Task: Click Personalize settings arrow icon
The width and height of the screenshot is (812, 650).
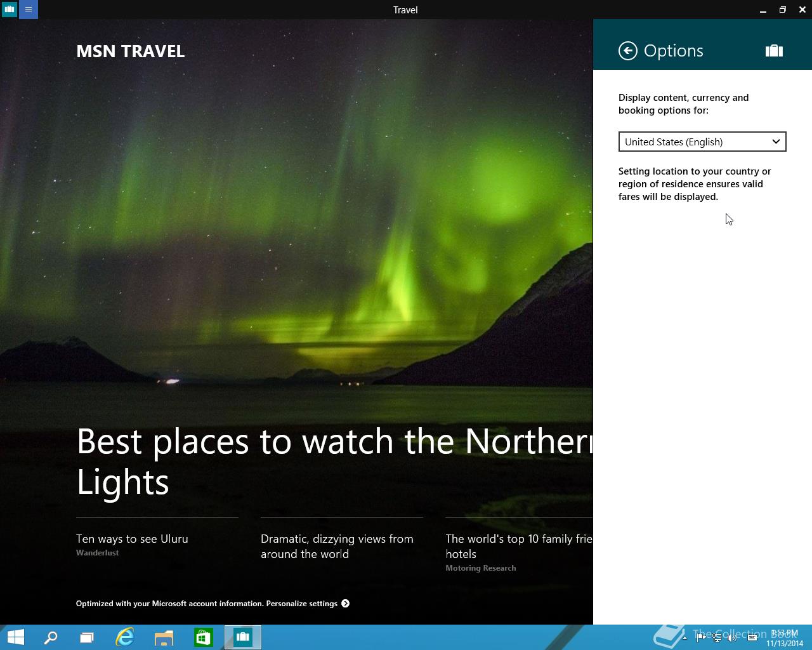Action: point(346,604)
